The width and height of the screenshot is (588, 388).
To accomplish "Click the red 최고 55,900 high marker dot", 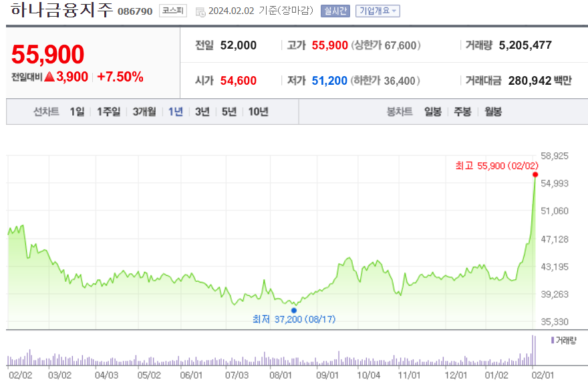I will pyautogui.click(x=535, y=175).
